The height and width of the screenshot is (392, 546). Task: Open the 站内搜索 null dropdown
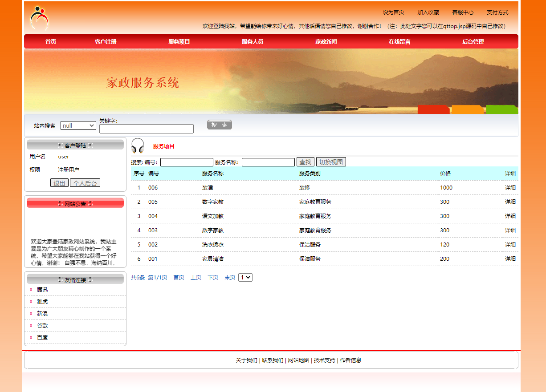(x=78, y=125)
